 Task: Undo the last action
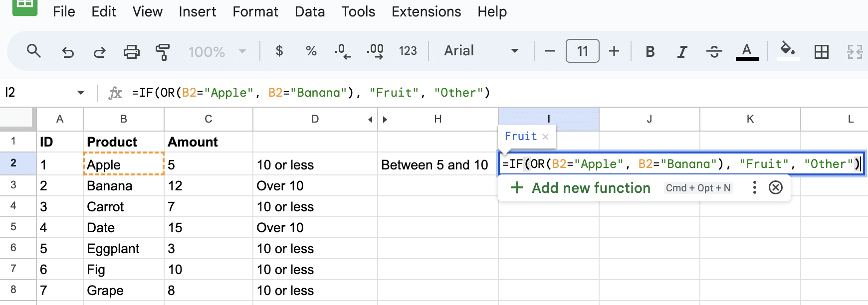click(67, 51)
